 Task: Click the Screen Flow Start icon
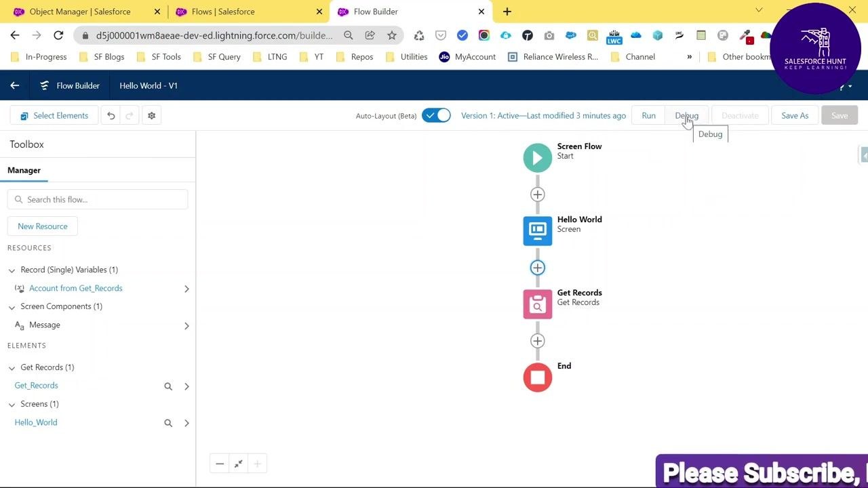click(538, 158)
